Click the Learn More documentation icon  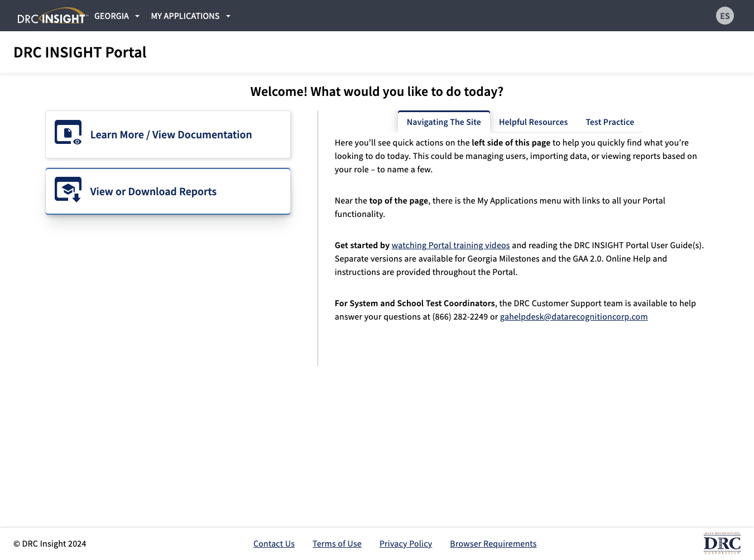tap(68, 133)
